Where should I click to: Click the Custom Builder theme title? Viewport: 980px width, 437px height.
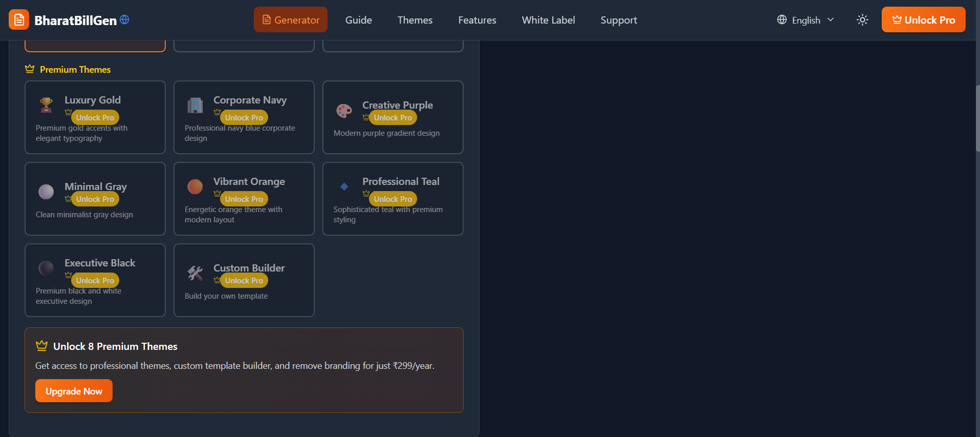pyautogui.click(x=249, y=268)
